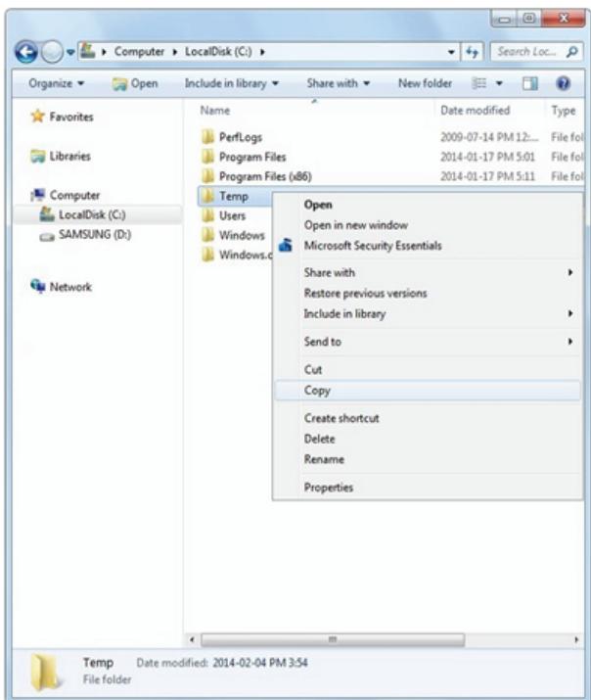The width and height of the screenshot is (591, 700).
Task: Open the view options dropdown arrow
Action: point(499,83)
